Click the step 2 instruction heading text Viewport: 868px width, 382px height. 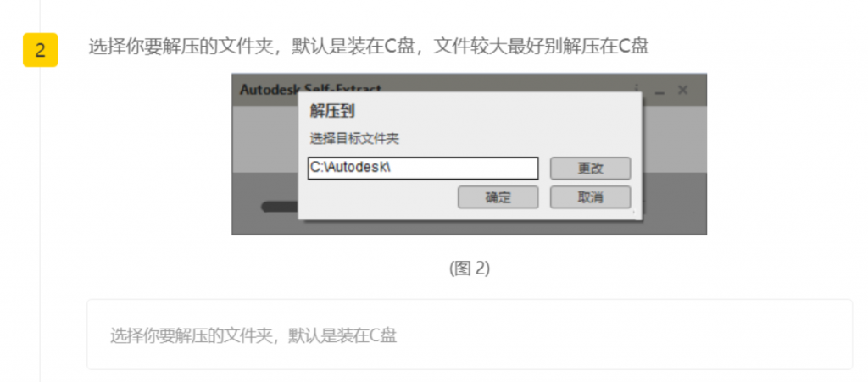click(x=369, y=47)
